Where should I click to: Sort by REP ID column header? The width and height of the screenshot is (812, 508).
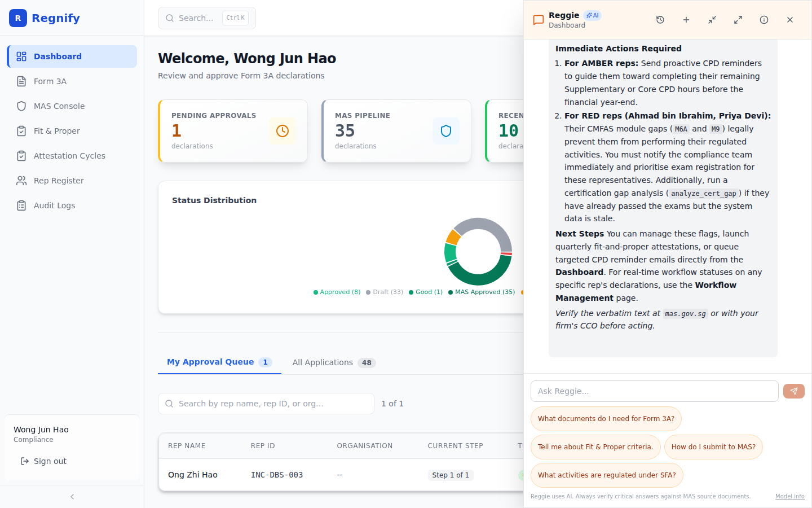pos(263,446)
